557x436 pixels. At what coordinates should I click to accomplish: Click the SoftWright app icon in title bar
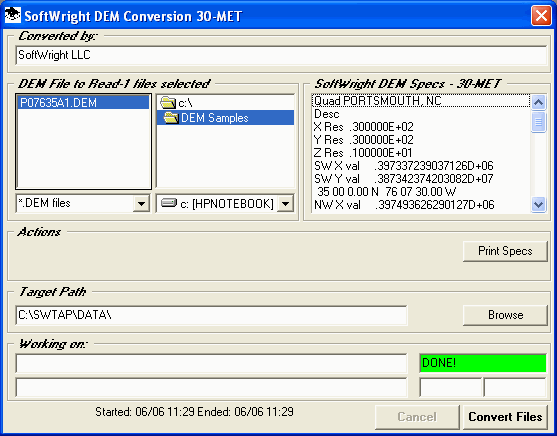[13, 16]
